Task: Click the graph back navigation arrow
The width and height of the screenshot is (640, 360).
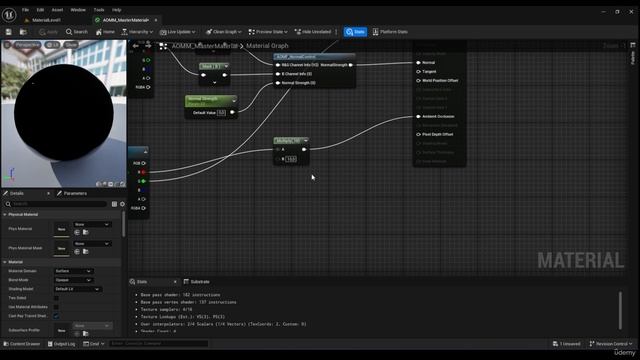Action: tap(136, 46)
